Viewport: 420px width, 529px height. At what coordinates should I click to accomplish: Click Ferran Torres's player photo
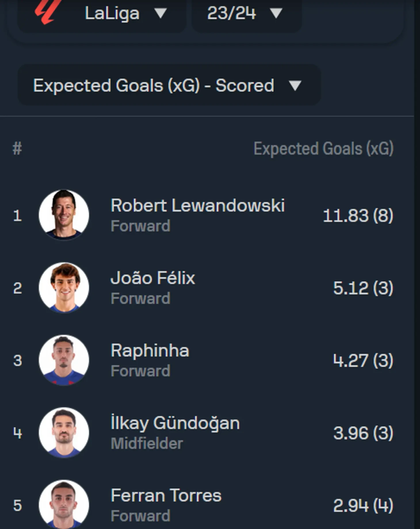tap(64, 504)
